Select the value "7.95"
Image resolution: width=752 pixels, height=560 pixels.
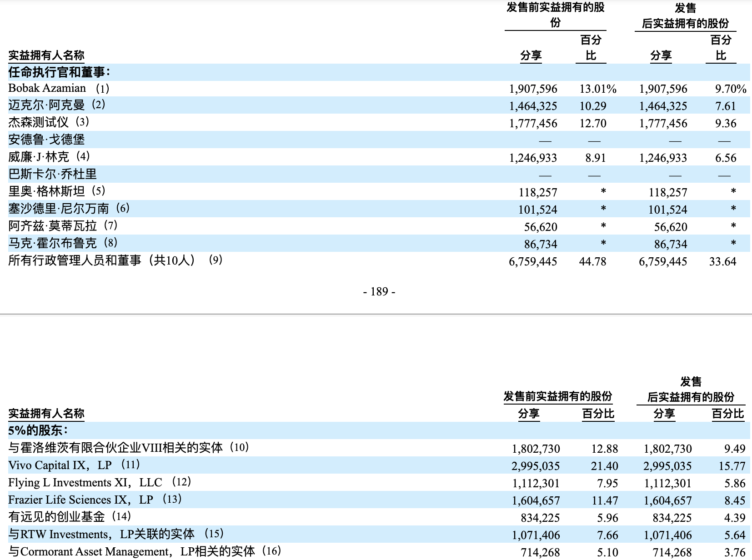tap(607, 484)
